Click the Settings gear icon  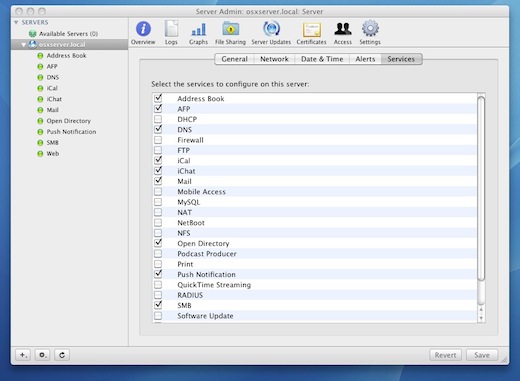(x=370, y=28)
